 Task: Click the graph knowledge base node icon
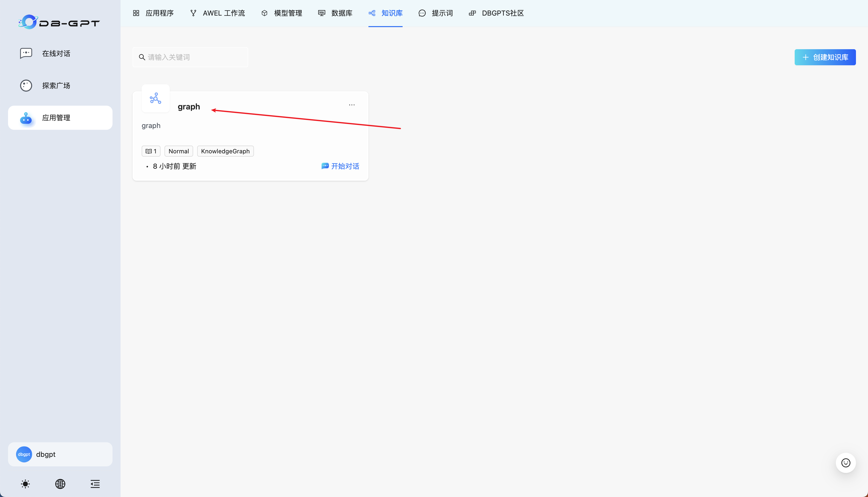click(x=155, y=98)
